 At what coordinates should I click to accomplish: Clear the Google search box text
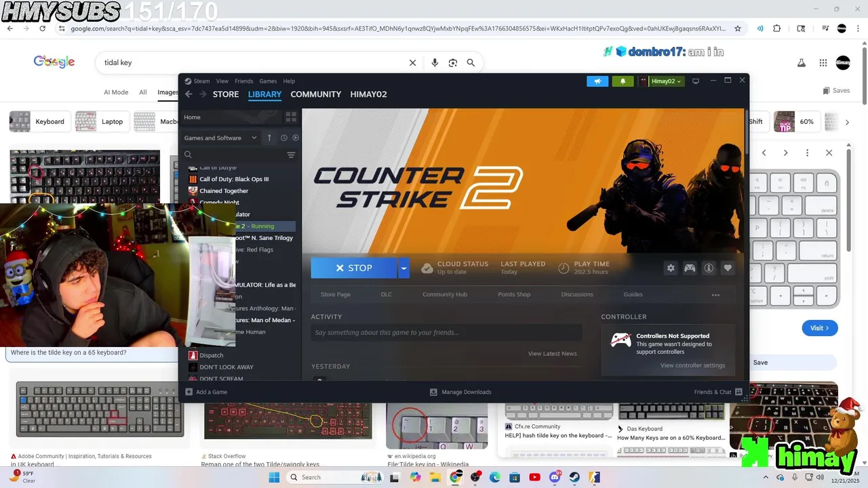[412, 62]
